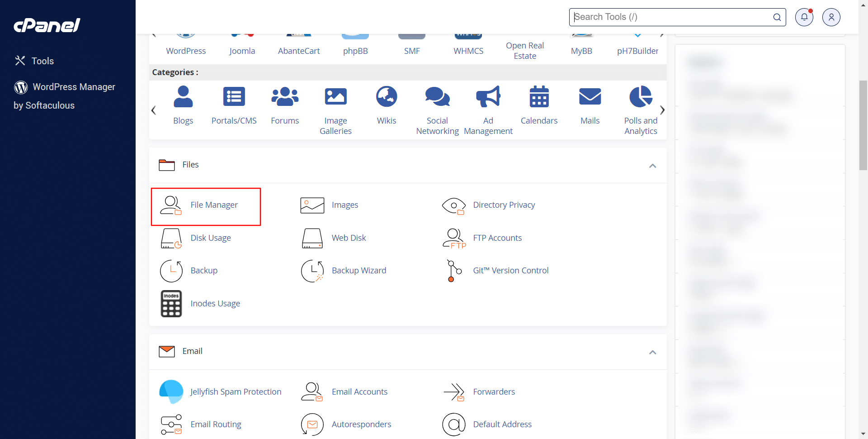Open the WordPress script link
The image size is (868, 439).
tap(186, 51)
